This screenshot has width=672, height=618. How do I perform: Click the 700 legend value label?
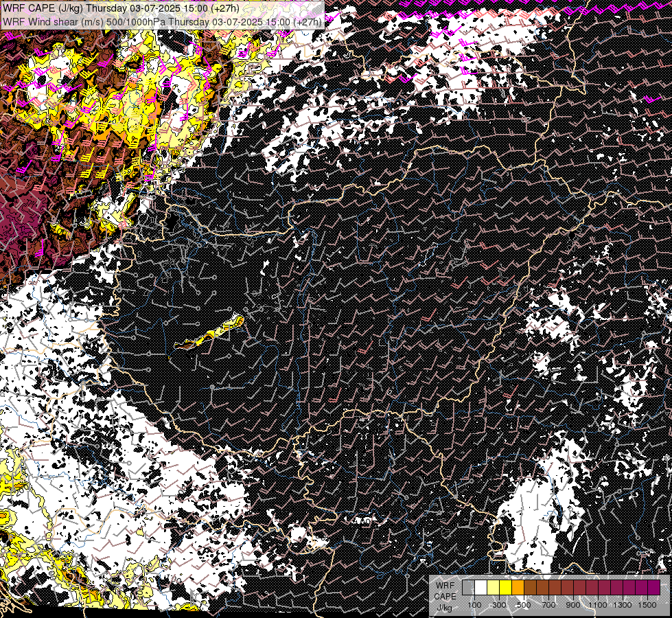coord(548,605)
